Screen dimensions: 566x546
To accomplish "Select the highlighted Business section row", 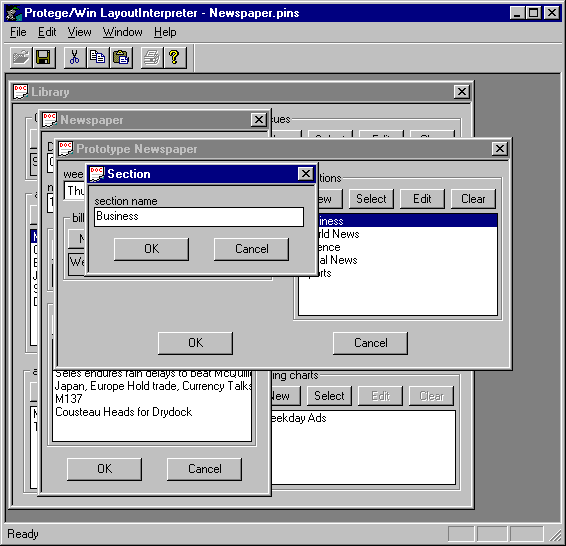I will pos(407,221).
